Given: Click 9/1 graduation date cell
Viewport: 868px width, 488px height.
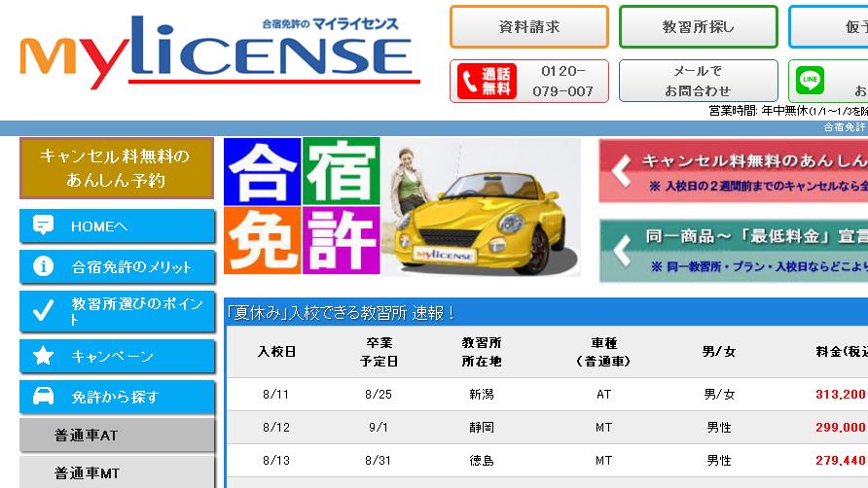Looking at the screenshot, I should click(x=379, y=428).
